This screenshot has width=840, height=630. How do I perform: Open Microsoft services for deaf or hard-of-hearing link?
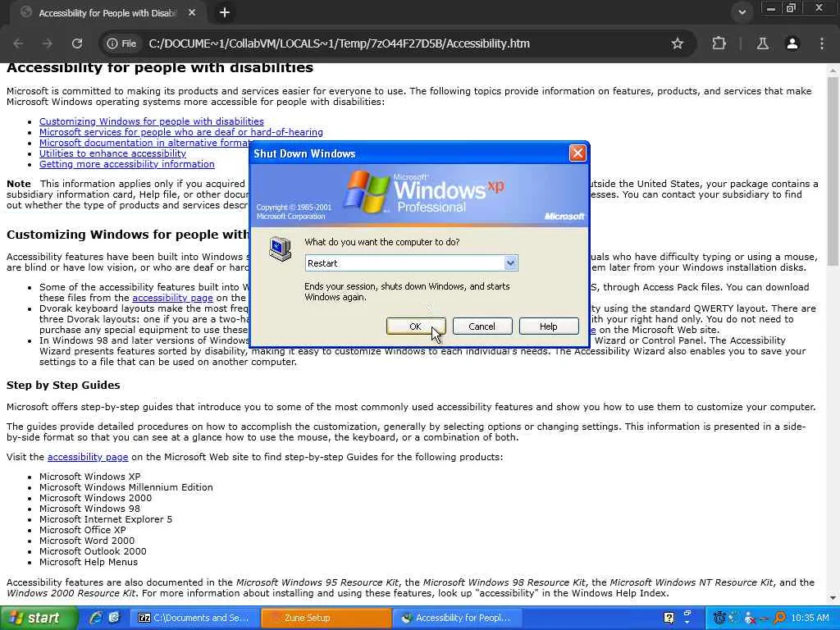181,132
